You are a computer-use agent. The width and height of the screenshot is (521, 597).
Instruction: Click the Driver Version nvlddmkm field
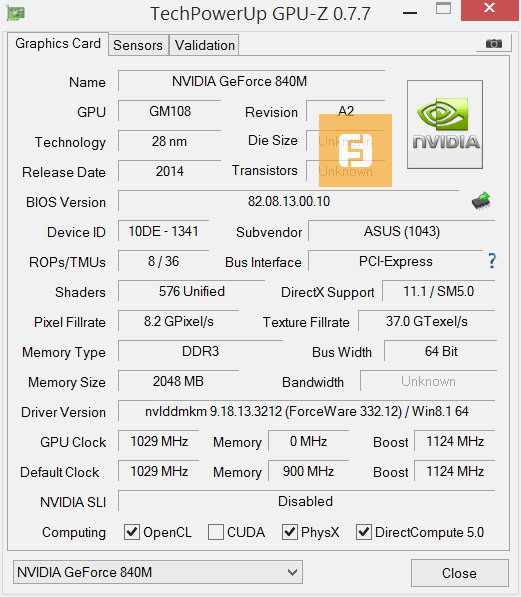click(307, 411)
